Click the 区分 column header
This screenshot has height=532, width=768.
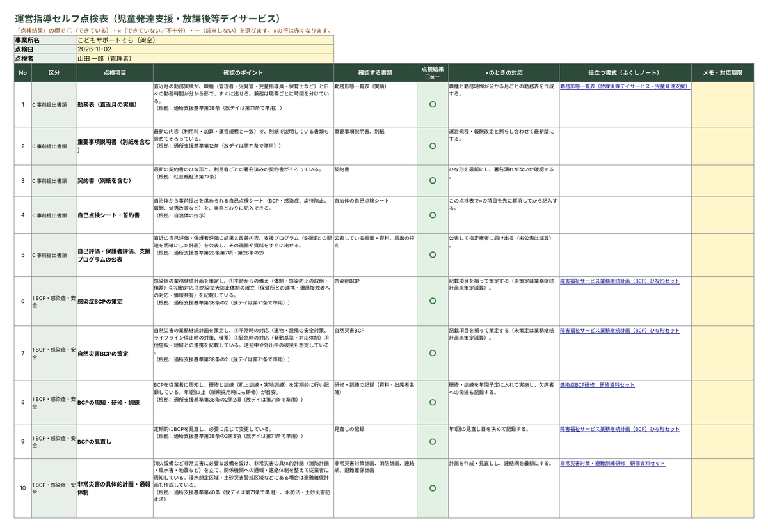tap(54, 73)
